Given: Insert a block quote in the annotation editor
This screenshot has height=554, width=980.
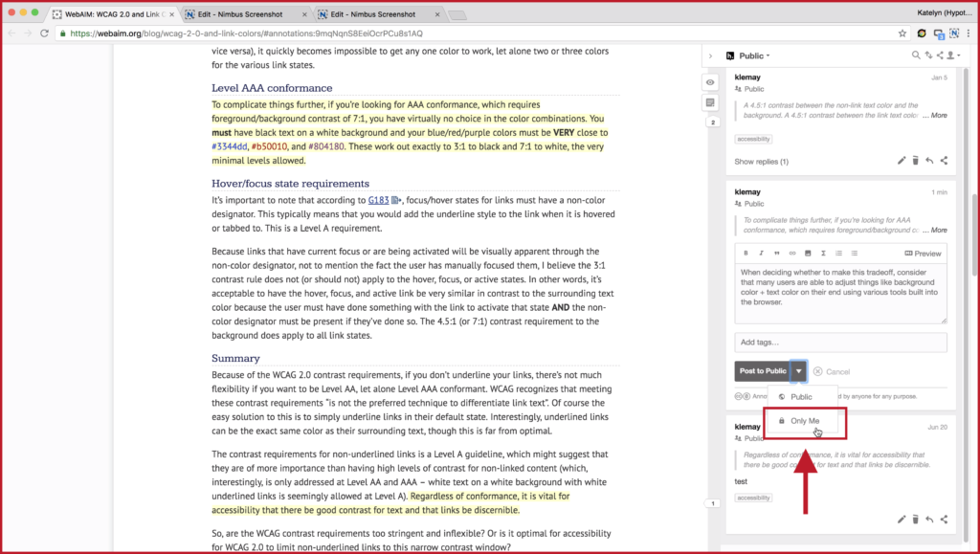Looking at the screenshot, I should (777, 254).
